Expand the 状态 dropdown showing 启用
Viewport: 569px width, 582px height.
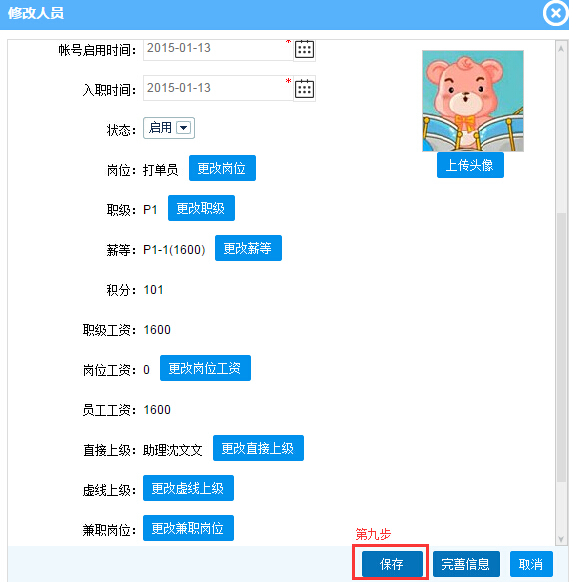(169, 128)
